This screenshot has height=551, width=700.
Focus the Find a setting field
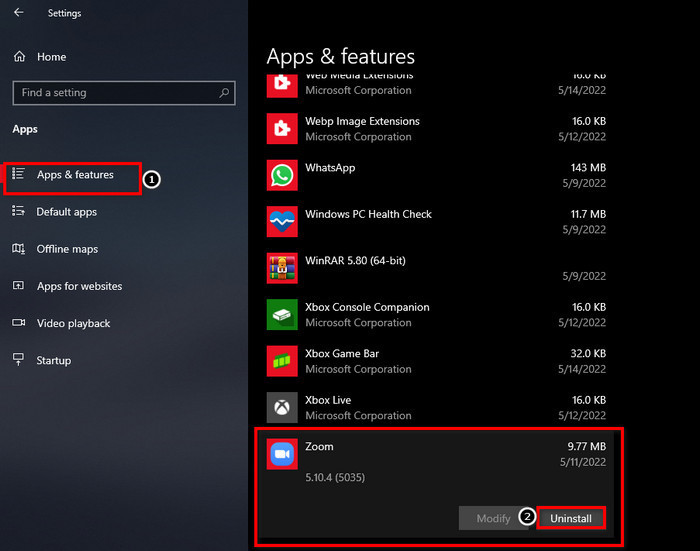124,93
